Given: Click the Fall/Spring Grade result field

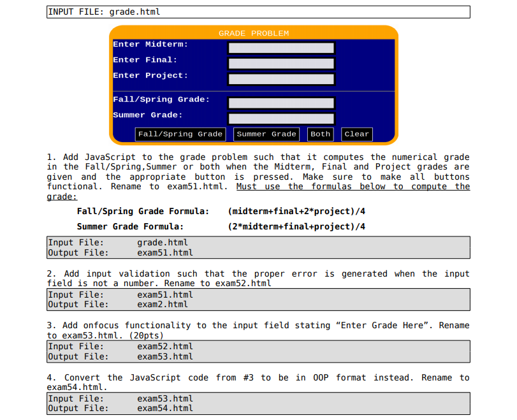Looking at the screenshot, I should tap(281, 103).
